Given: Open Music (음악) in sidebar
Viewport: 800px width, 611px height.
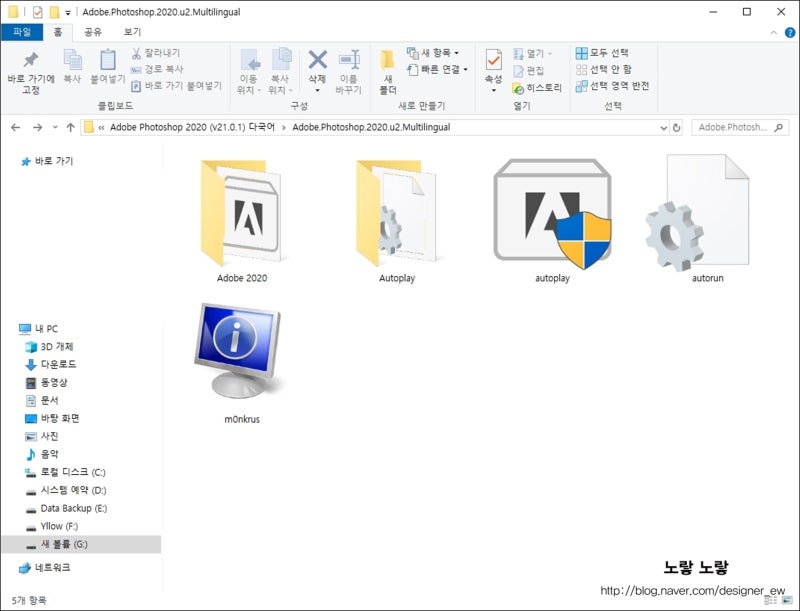Looking at the screenshot, I should (42, 454).
